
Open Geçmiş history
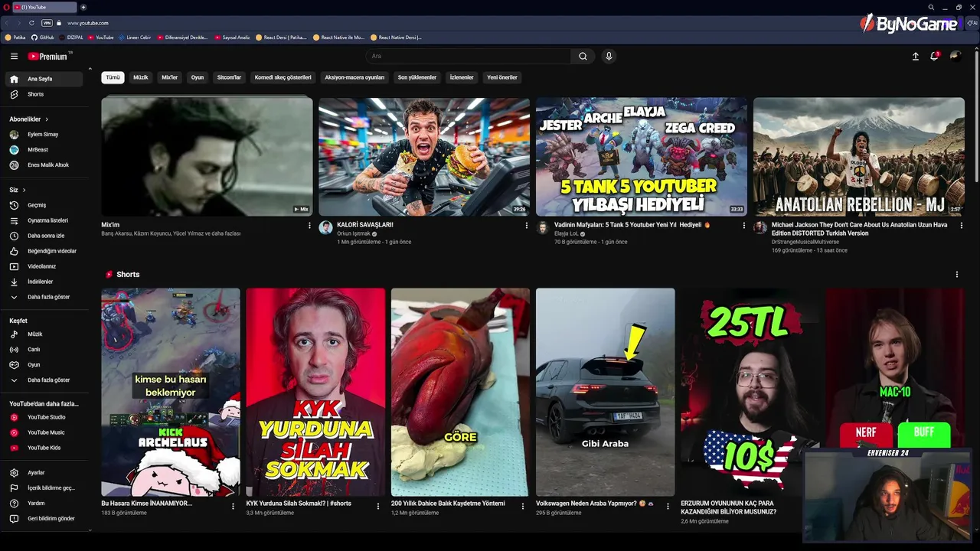[x=44, y=205]
